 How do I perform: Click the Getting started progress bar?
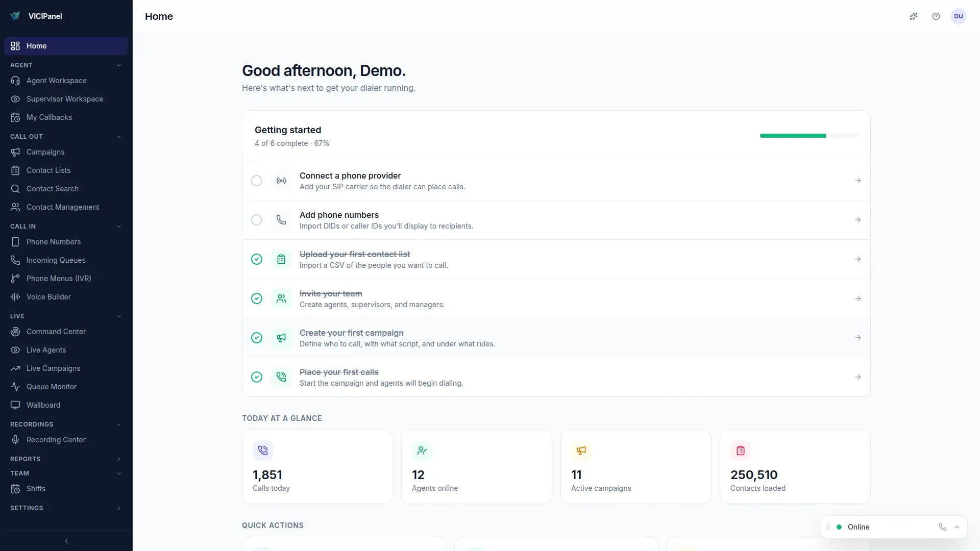(808, 136)
